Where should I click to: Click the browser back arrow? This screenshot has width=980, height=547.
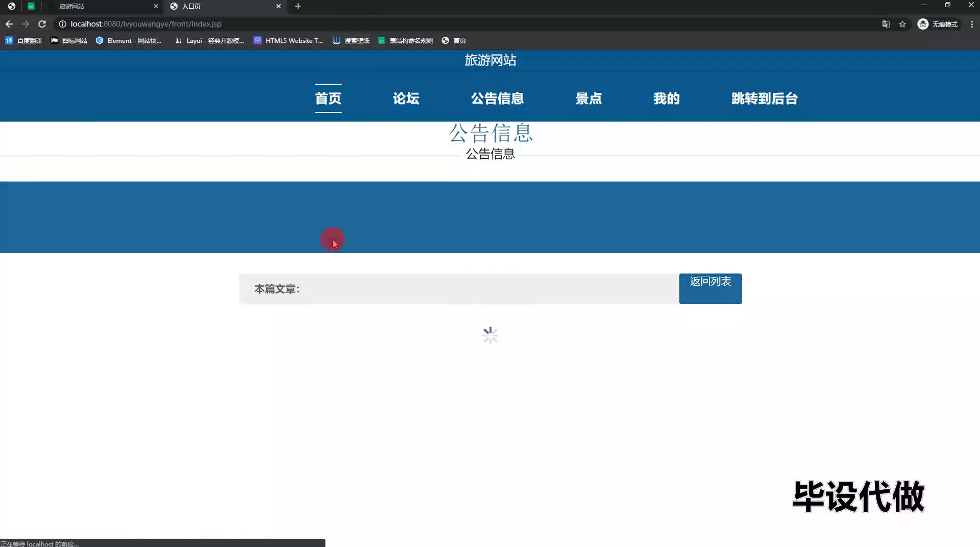point(9,24)
